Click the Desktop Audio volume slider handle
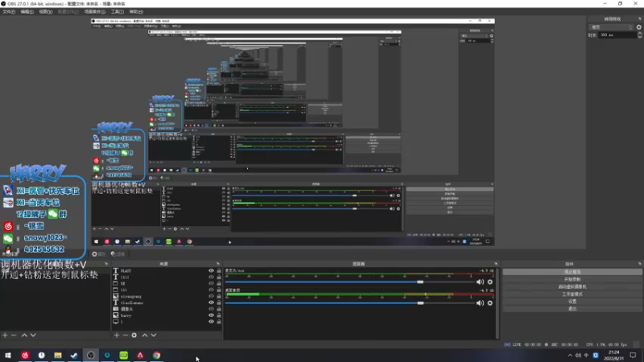644x362 pixels. 420,303
